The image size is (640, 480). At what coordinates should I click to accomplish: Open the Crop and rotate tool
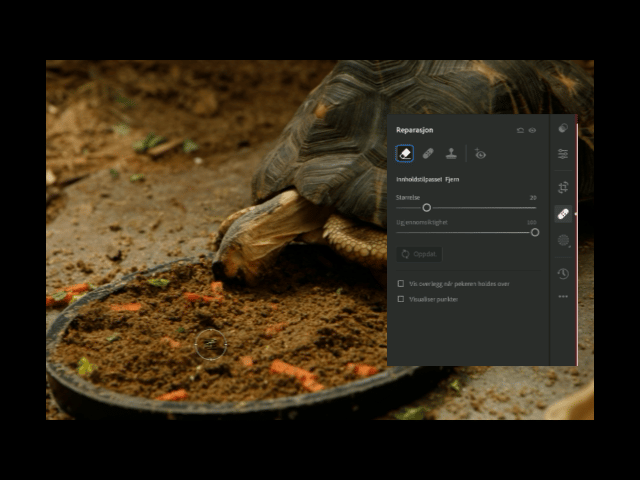coord(563,187)
